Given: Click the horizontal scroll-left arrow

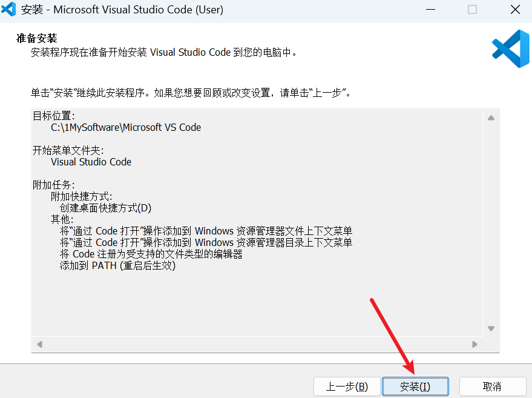Looking at the screenshot, I should click(x=40, y=344).
